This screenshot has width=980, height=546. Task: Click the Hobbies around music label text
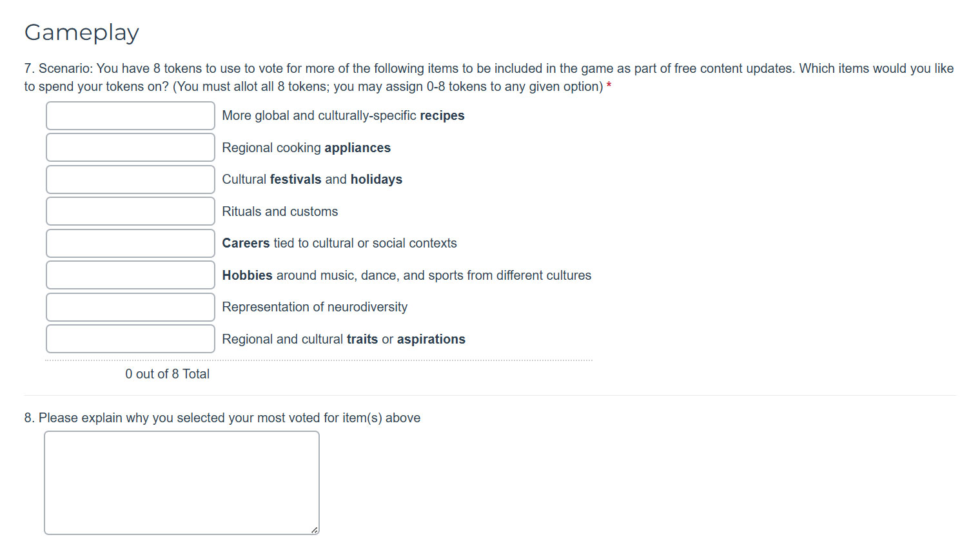[407, 275]
